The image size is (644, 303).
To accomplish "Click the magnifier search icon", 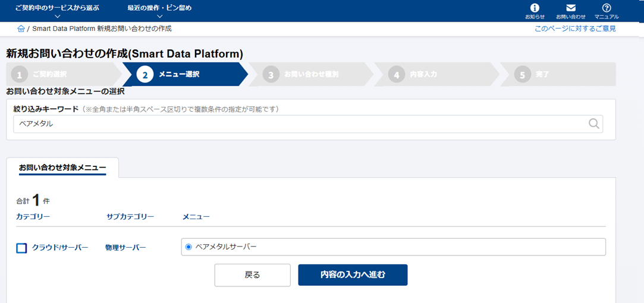I will (x=593, y=124).
